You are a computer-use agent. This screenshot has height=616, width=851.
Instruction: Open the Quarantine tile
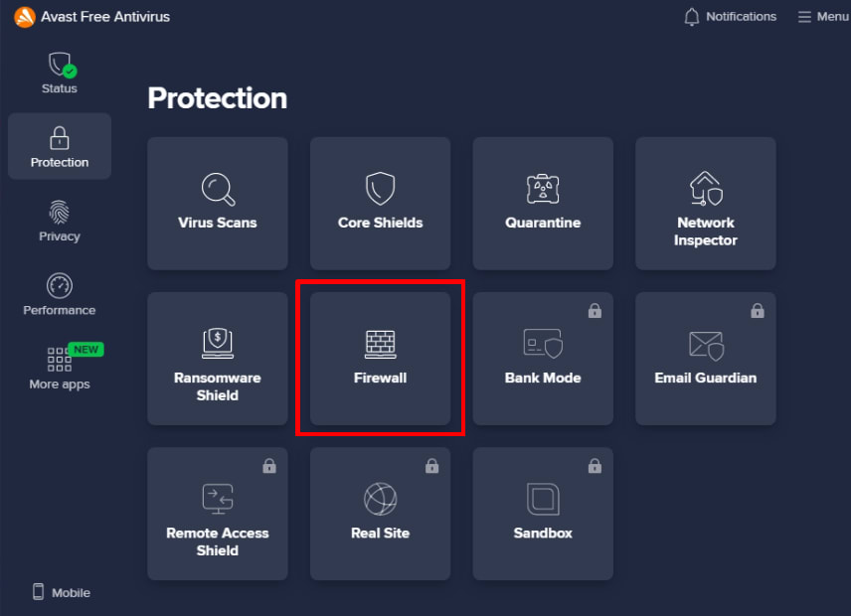coord(543,204)
